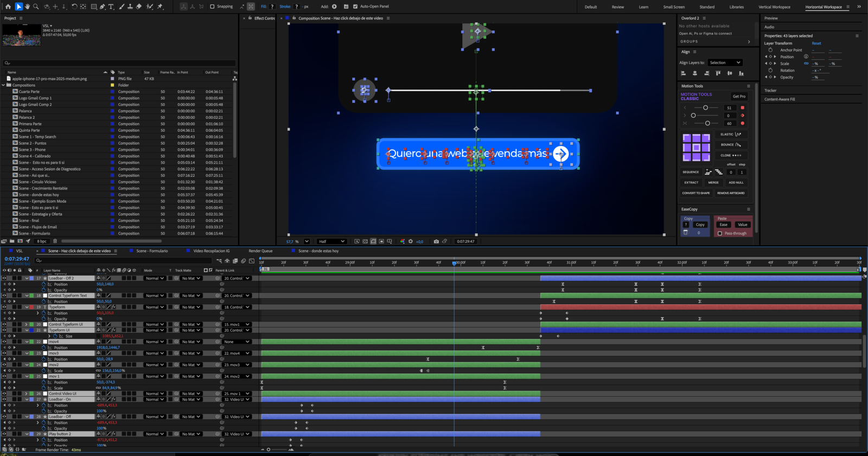This screenshot has height=456, width=868.
Task: Select the Puppet Pin tool
Action: click(x=160, y=7)
